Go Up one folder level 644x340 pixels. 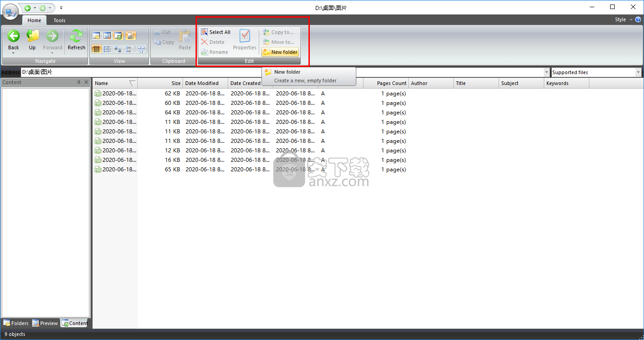tap(32, 40)
